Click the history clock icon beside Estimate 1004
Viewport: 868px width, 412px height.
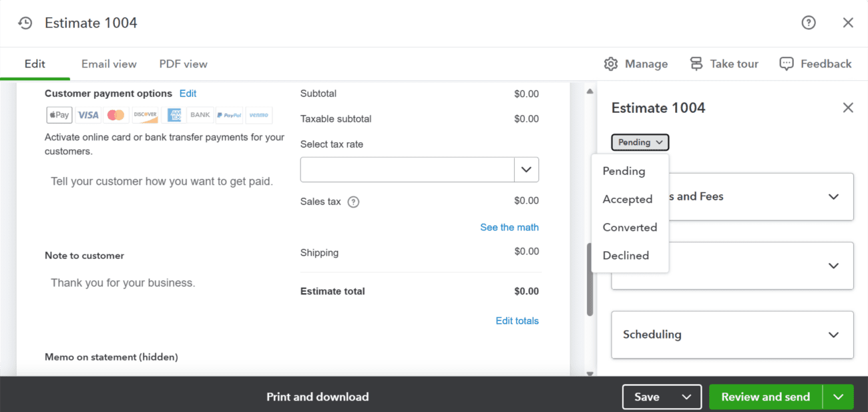[25, 23]
